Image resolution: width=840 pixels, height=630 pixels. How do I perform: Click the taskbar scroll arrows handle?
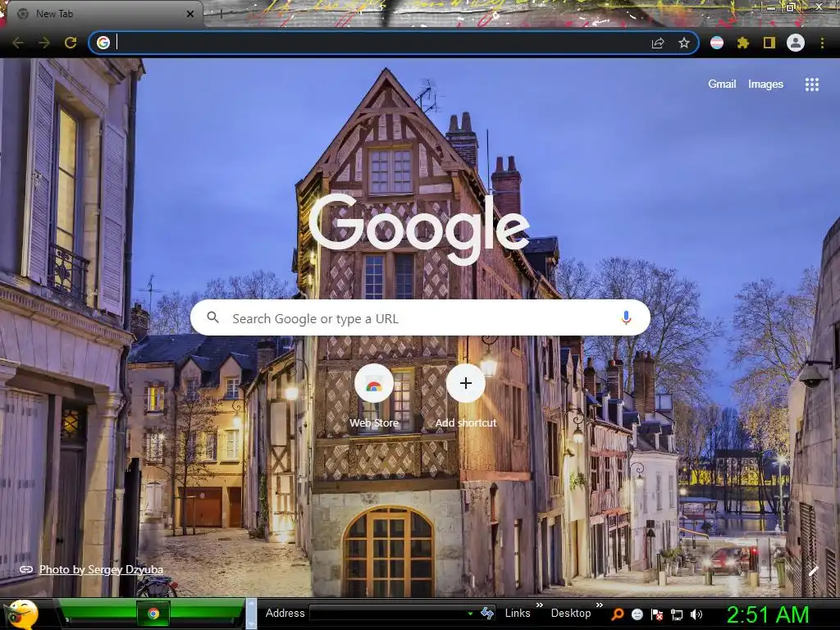[x=251, y=614]
